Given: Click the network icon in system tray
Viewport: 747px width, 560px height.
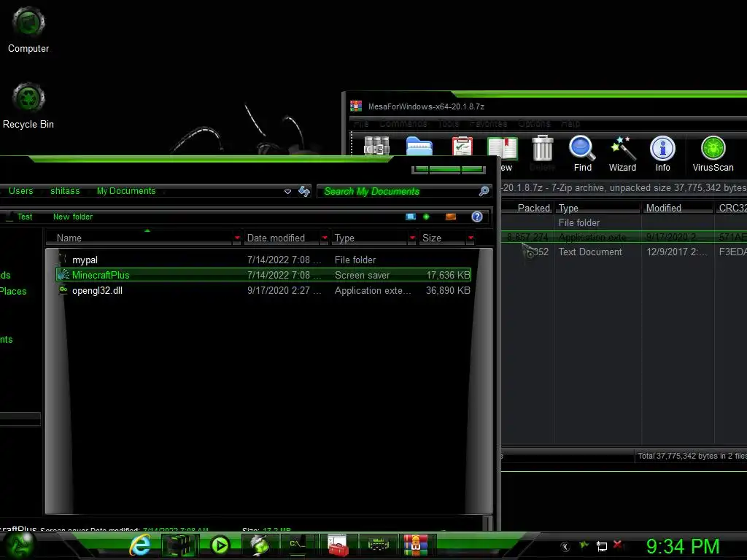Looking at the screenshot, I should (602, 546).
